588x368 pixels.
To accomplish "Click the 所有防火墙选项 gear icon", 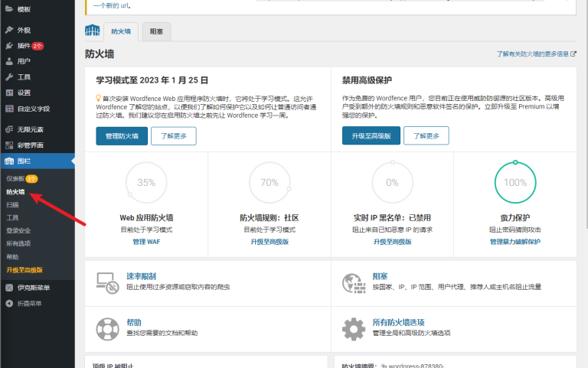I will 354,329.
